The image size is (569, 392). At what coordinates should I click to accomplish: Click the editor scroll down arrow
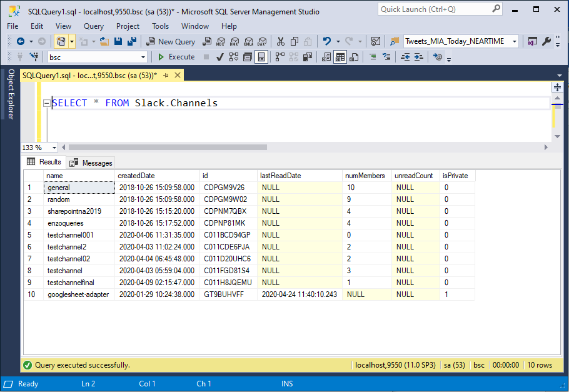557,136
